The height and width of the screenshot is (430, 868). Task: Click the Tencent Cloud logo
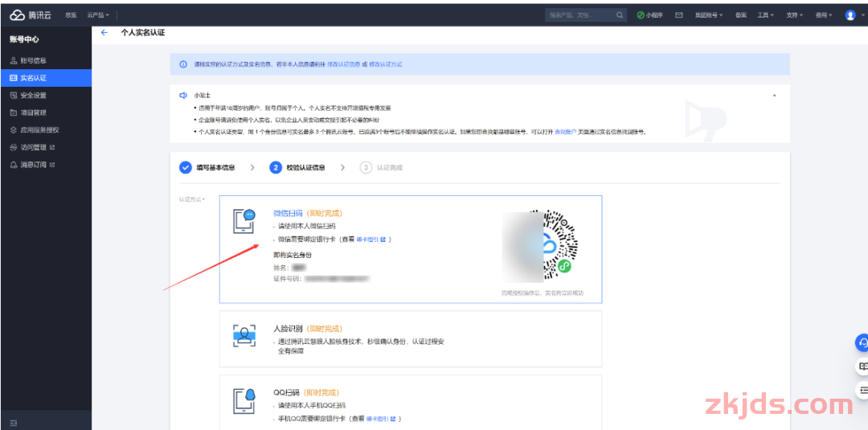click(x=31, y=15)
